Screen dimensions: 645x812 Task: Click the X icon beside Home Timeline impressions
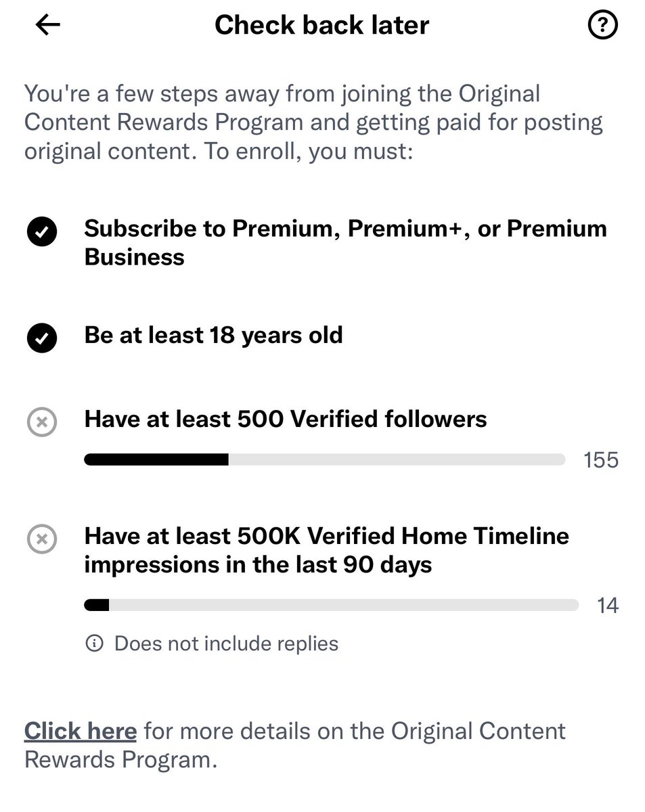tap(42, 540)
